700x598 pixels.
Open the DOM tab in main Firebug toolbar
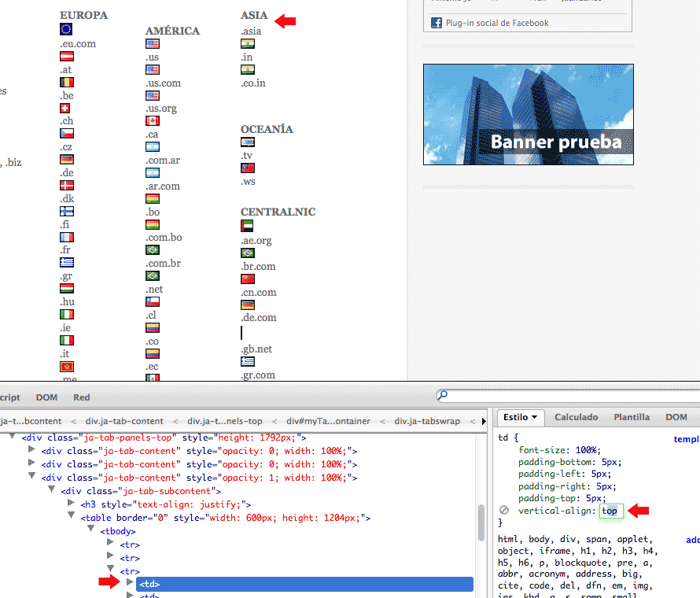[46, 397]
